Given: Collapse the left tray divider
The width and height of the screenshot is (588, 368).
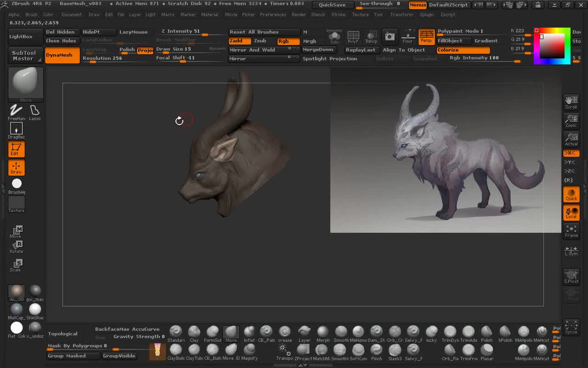Looking at the screenshot, I should point(3,189).
